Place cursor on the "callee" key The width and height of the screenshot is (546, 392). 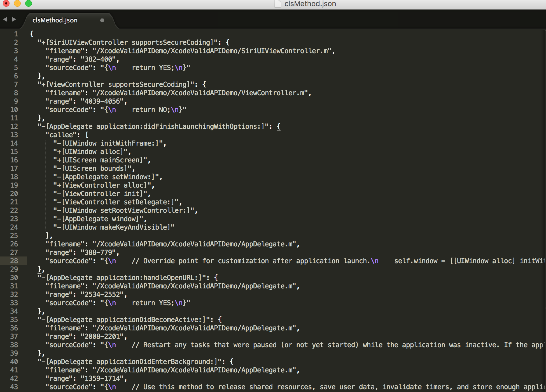(61, 135)
